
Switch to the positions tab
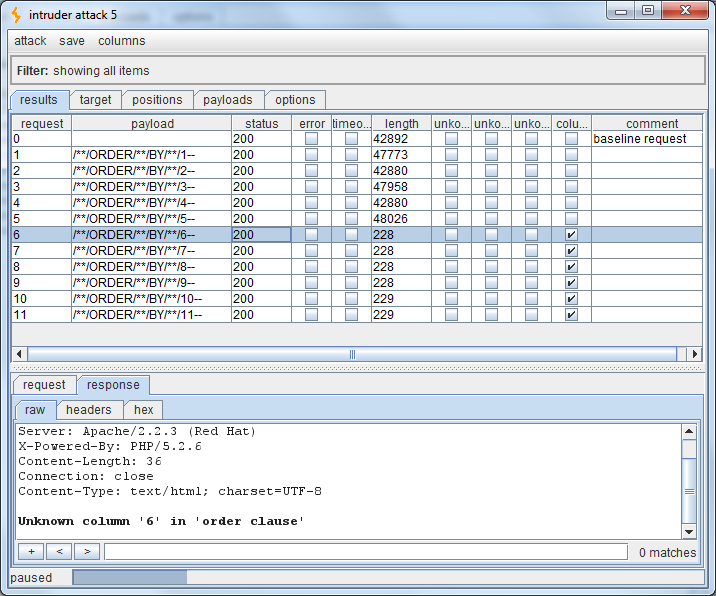pyautogui.click(x=157, y=100)
